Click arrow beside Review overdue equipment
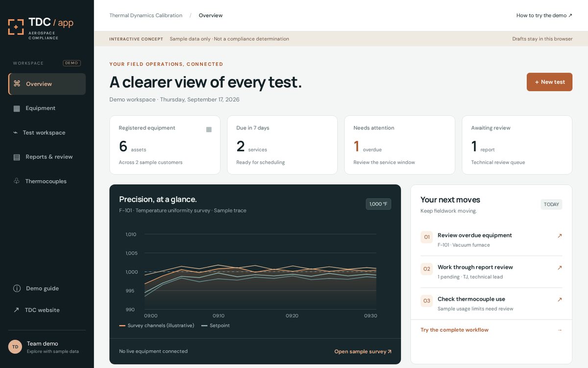This screenshot has height=368, width=588. click(x=560, y=236)
